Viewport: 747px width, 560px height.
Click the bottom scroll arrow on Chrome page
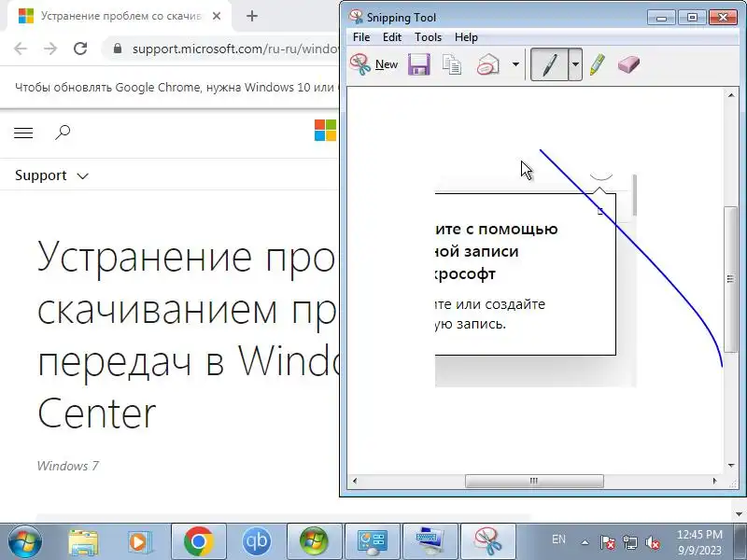[739, 514]
